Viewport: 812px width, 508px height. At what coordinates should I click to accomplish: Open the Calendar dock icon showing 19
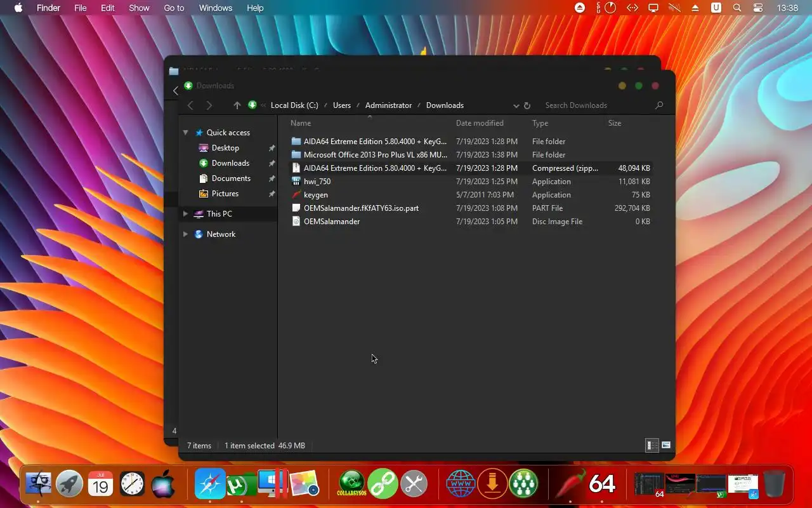pyautogui.click(x=101, y=485)
